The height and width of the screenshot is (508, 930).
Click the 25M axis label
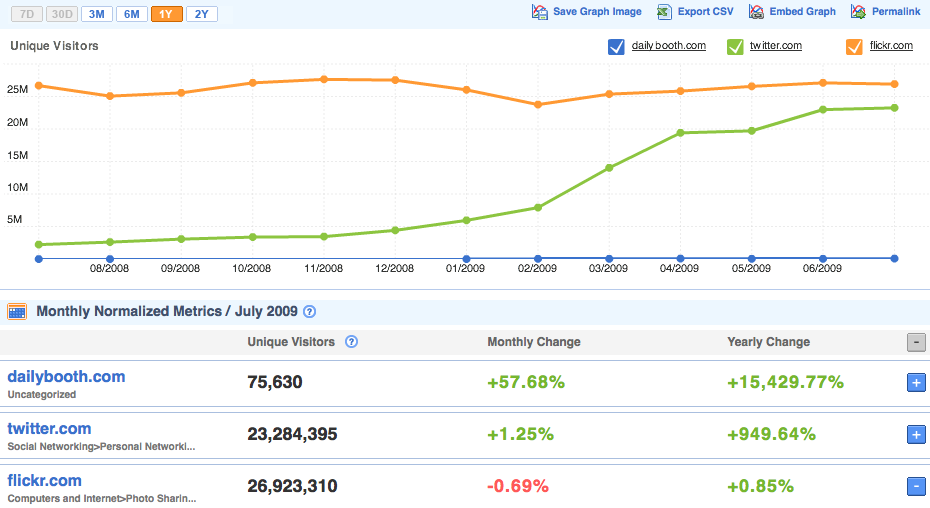coord(17,90)
